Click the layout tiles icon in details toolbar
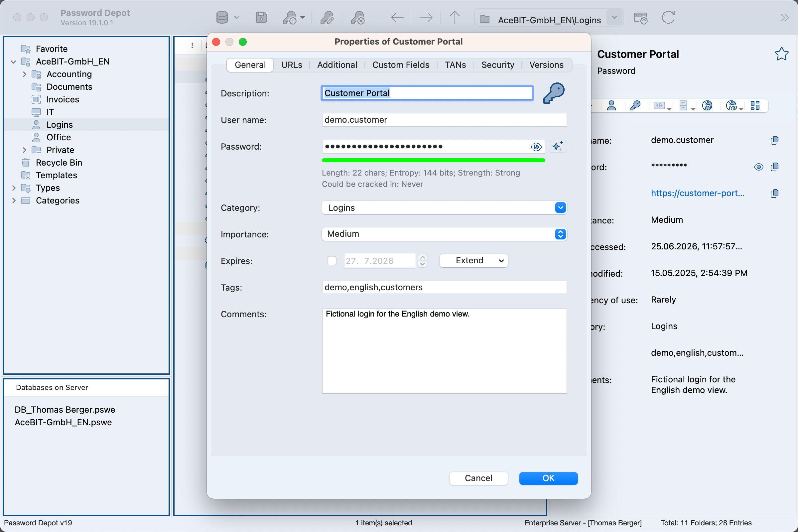 pyautogui.click(x=755, y=106)
